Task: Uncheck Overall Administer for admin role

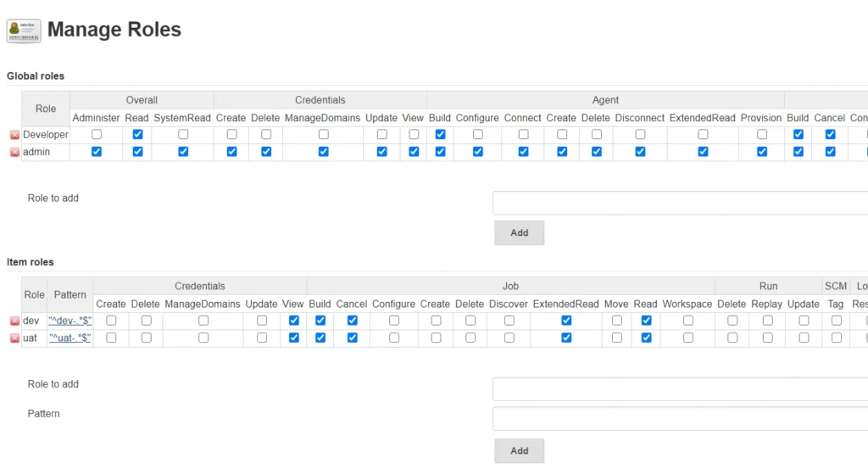Action: (97, 151)
